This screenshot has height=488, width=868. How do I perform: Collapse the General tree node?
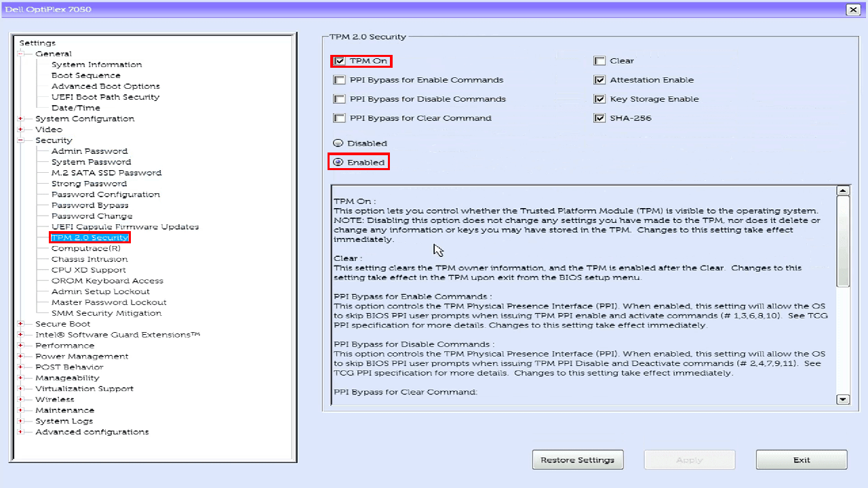coord(21,54)
